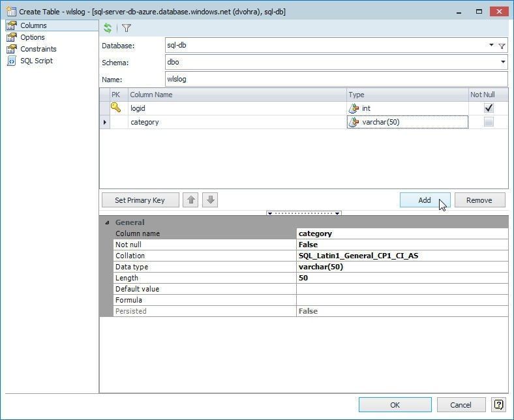Maximize the Create Table window

pos(479,12)
